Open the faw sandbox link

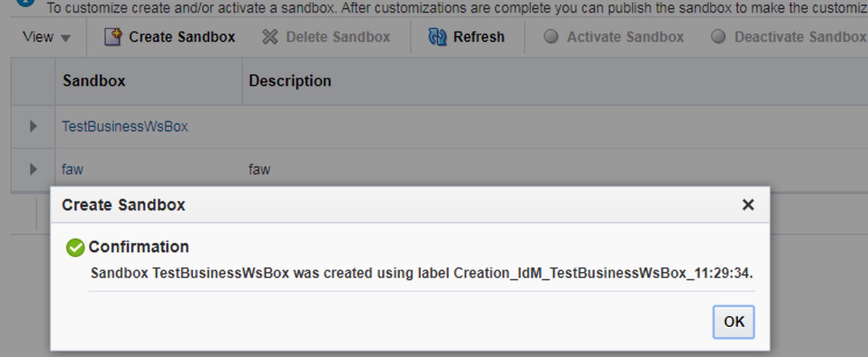pos(73,169)
